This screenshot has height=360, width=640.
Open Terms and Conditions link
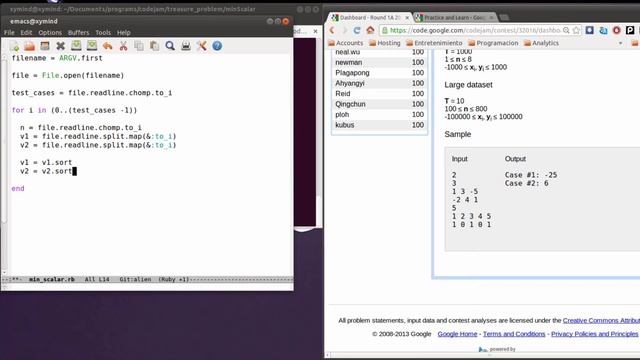(514, 334)
